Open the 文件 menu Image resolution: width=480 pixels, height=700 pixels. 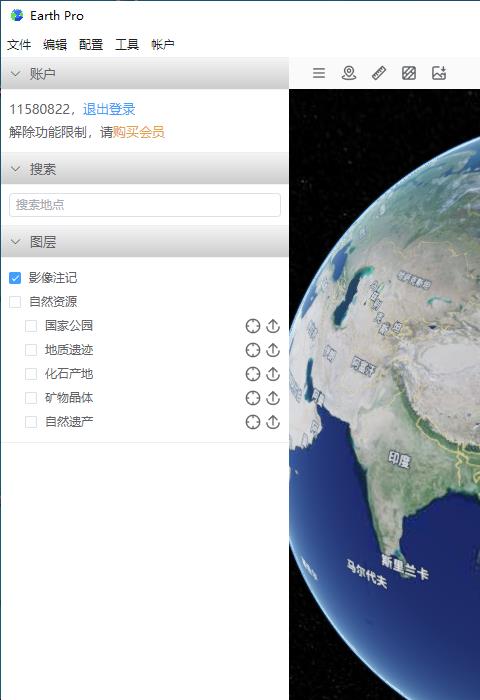click(19, 44)
